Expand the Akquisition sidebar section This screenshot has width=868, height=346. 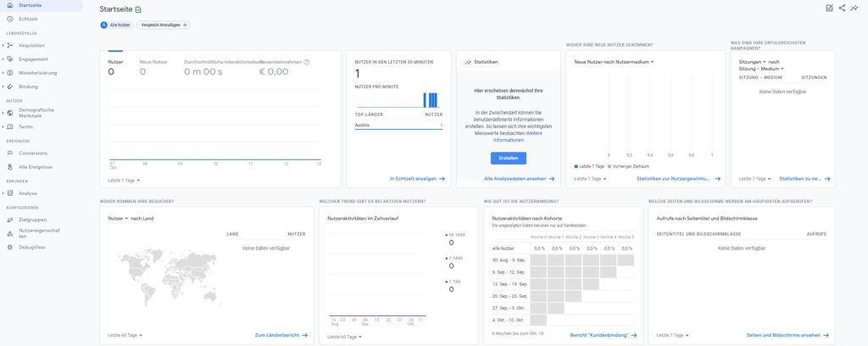[x=3, y=46]
